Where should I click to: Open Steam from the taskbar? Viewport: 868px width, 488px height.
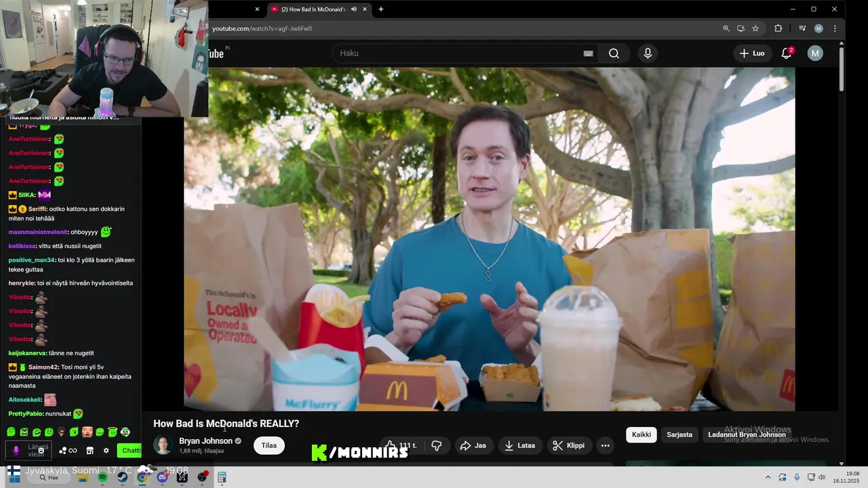click(x=122, y=477)
